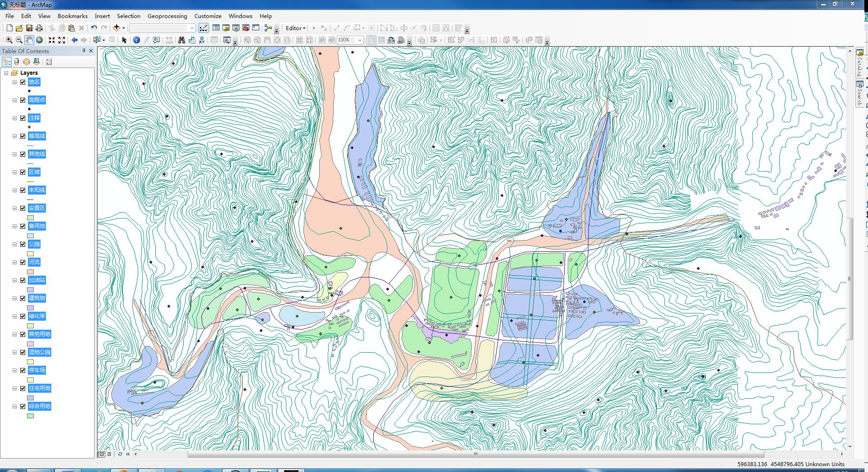The height and width of the screenshot is (472, 868).
Task: Activate the Identify tool
Action: [x=136, y=40]
